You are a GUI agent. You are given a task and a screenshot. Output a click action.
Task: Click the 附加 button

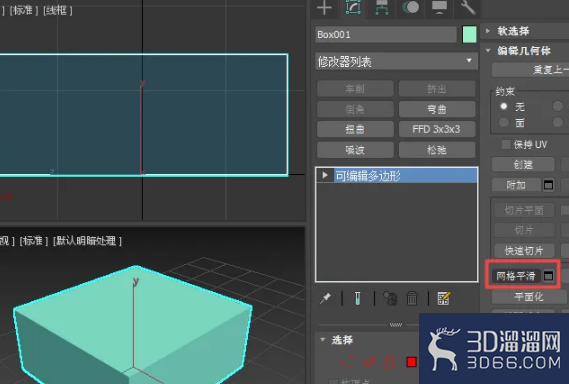(516, 185)
